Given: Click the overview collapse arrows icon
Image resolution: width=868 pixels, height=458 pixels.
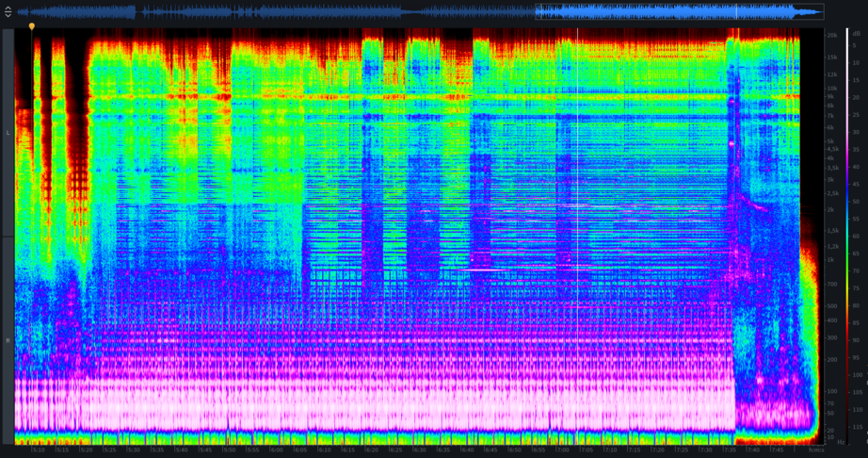Looking at the screenshot, I should [x=8, y=12].
